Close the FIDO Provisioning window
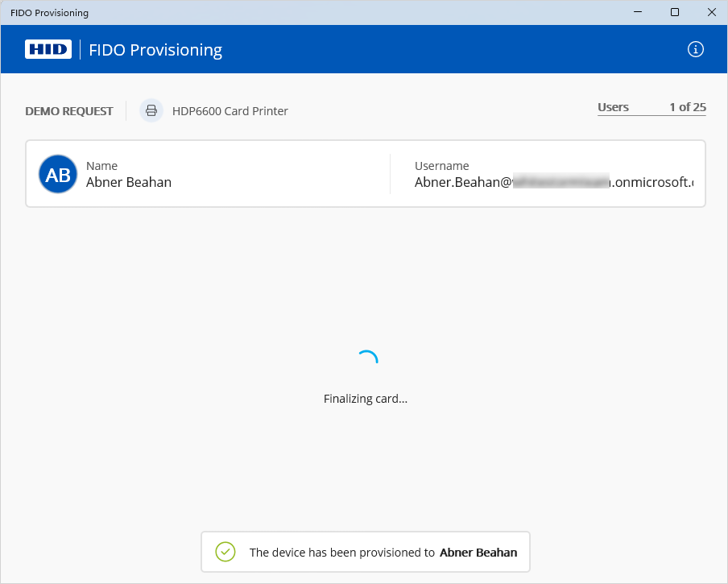 [x=710, y=12]
